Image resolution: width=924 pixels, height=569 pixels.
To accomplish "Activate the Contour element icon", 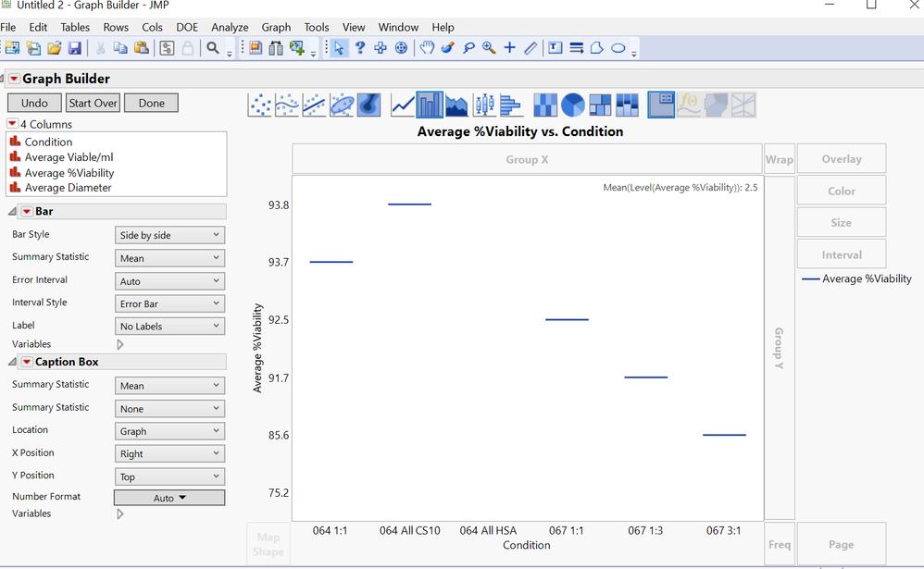I will [x=368, y=105].
